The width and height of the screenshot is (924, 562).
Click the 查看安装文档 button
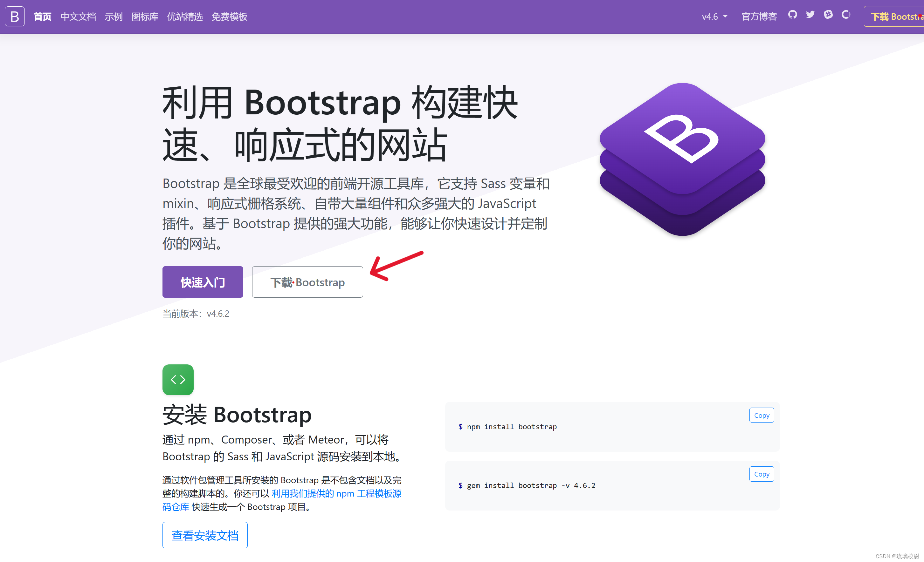coord(205,535)
